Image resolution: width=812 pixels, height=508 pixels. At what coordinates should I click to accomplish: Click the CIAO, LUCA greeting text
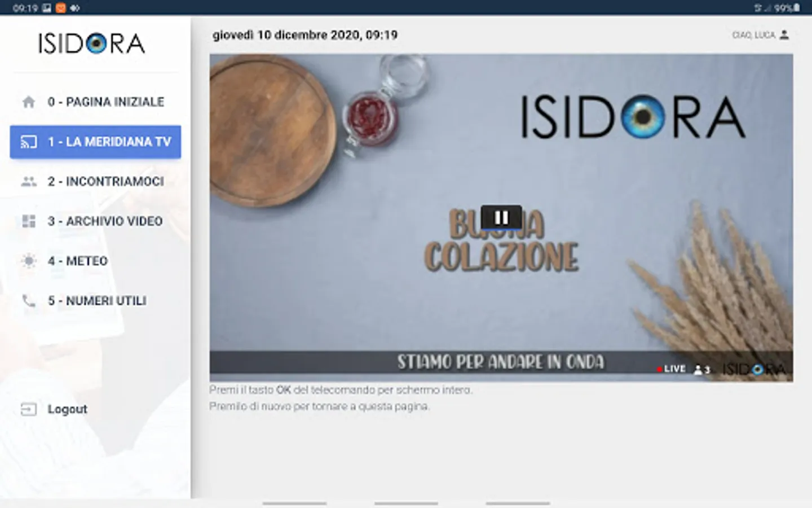tap(753, 35)
